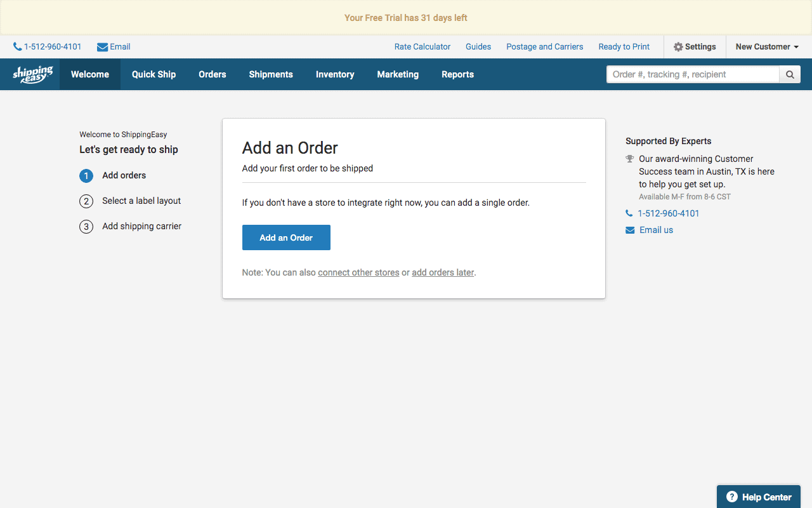Image resolution: width=812 pixels, height=508 pixels.
Task: Click the envelope icon beside Email
Action: coord(102,47)
